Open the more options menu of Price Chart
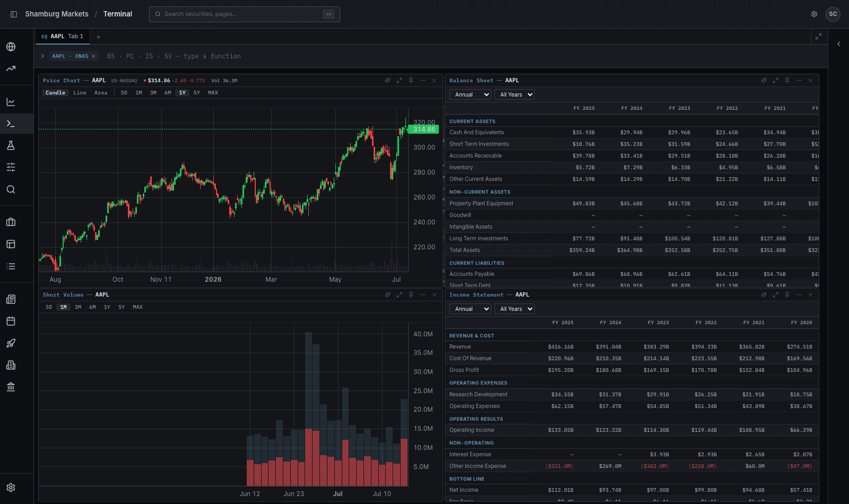Image resolution: width=849 pixels, height=504 pixels. coord(423,81)
